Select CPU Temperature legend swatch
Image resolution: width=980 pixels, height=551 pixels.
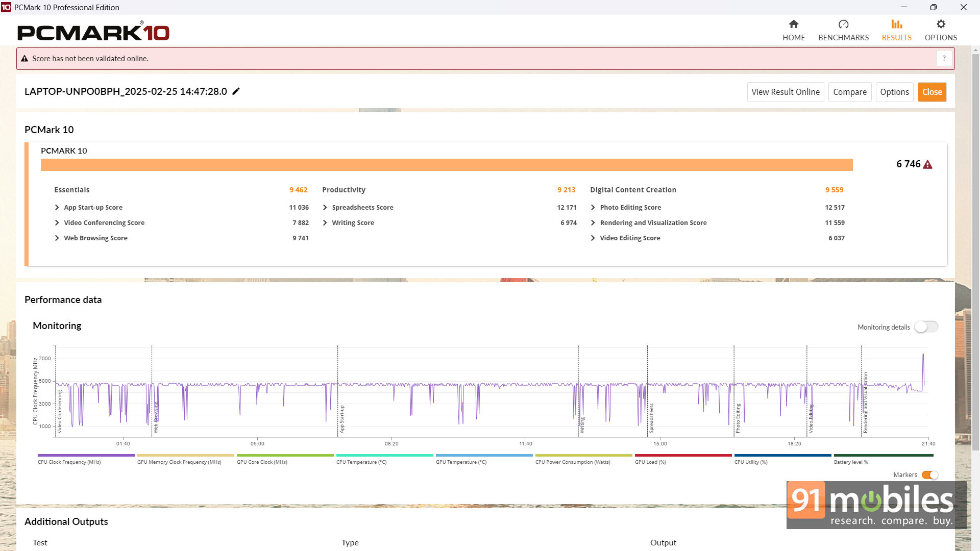point(384,455)
